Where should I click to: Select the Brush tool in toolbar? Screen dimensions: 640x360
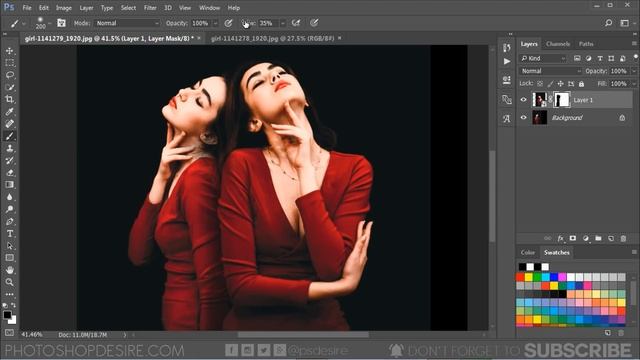click(x=9, y=136)
